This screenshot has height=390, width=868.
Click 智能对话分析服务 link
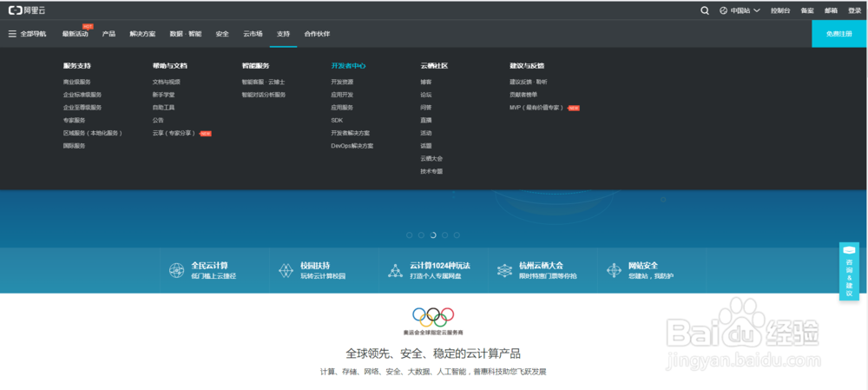click(x=264, y=95)
